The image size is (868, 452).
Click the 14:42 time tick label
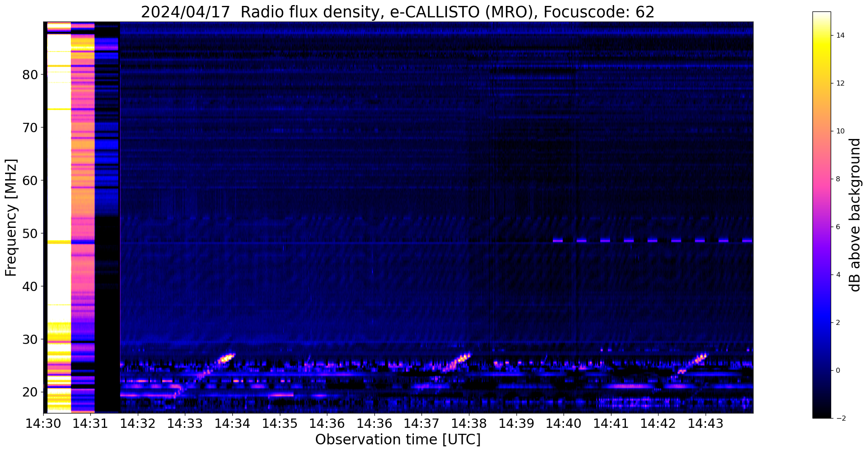pos(658,423)
